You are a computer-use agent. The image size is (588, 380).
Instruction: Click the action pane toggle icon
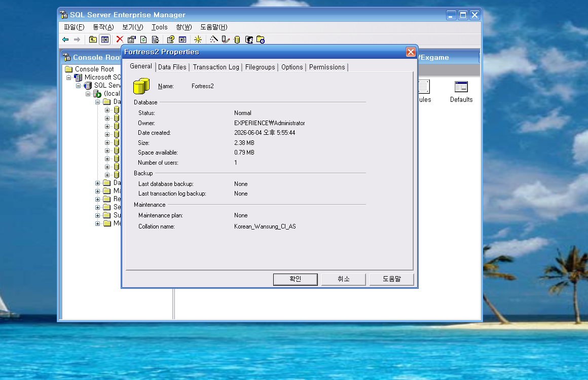(x=182, y=40)
